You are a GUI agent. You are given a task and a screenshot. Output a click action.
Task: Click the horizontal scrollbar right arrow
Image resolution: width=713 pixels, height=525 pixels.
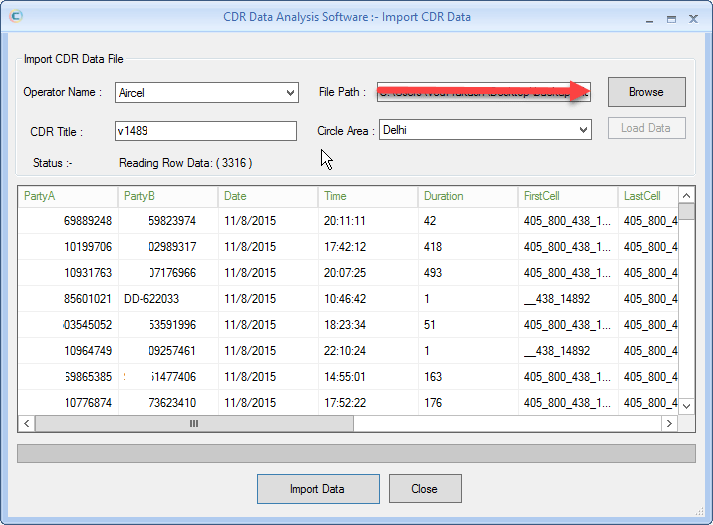pos(669,424)
